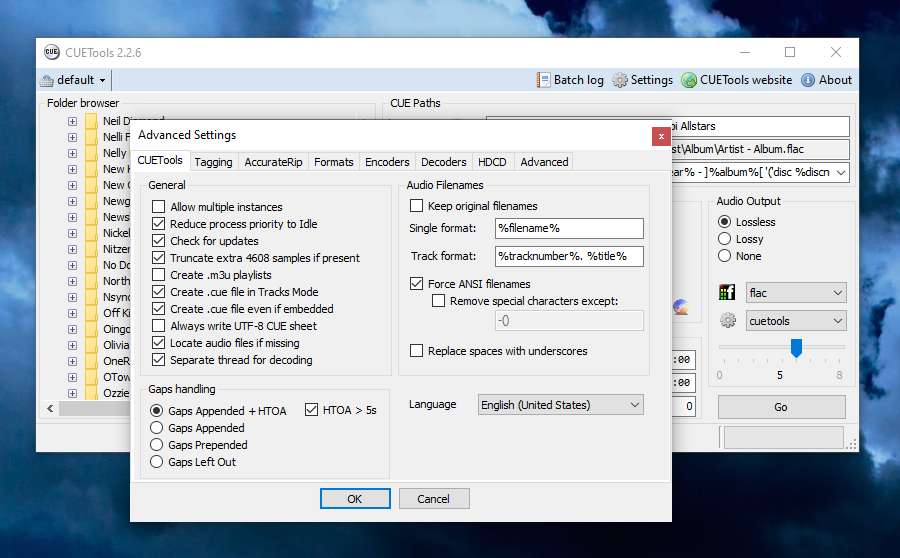
Task: Switch to the Formats tab
Action: 333,162
